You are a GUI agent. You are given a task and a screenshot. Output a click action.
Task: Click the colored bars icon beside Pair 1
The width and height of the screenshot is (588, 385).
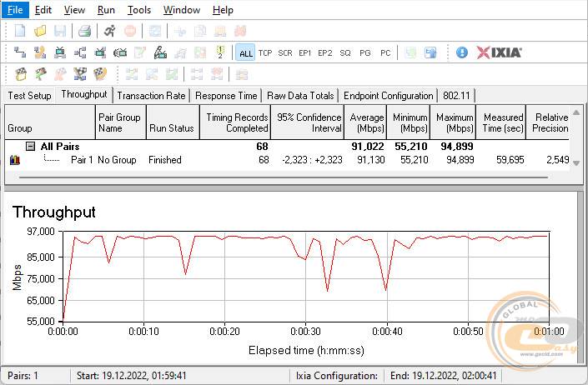[x=15, y=160]
